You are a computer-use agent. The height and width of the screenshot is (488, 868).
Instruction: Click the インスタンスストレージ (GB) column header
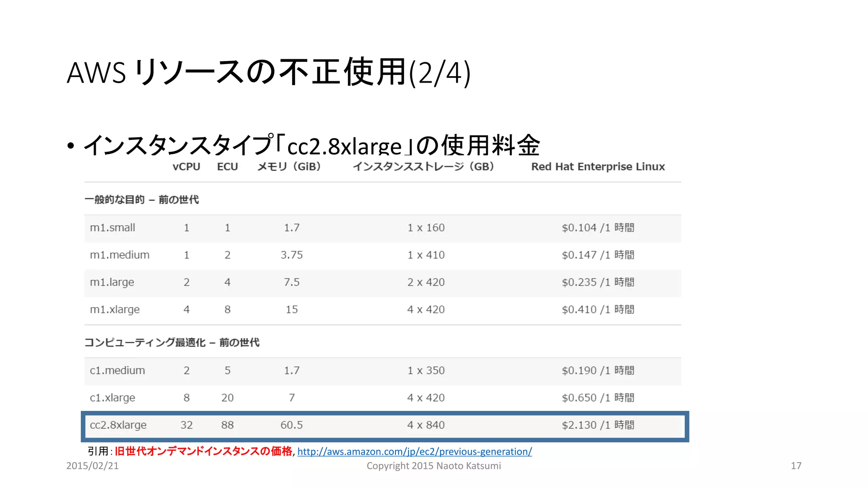pyautogui.click(x=423, y=166)
